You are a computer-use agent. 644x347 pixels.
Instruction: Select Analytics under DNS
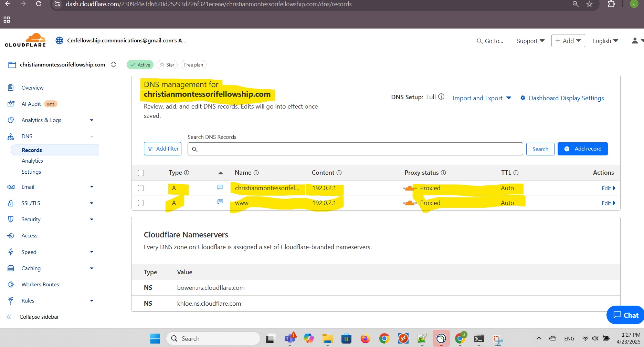(32, 161)
